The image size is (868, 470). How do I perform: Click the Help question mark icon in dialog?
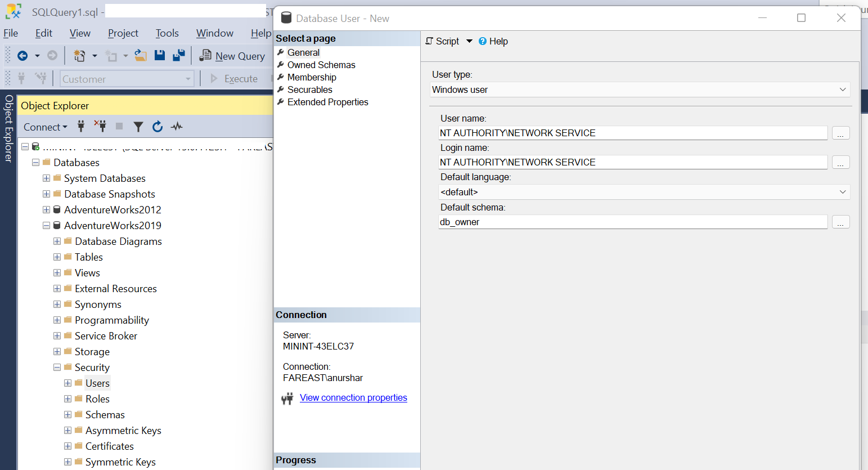tap(482, 41)
